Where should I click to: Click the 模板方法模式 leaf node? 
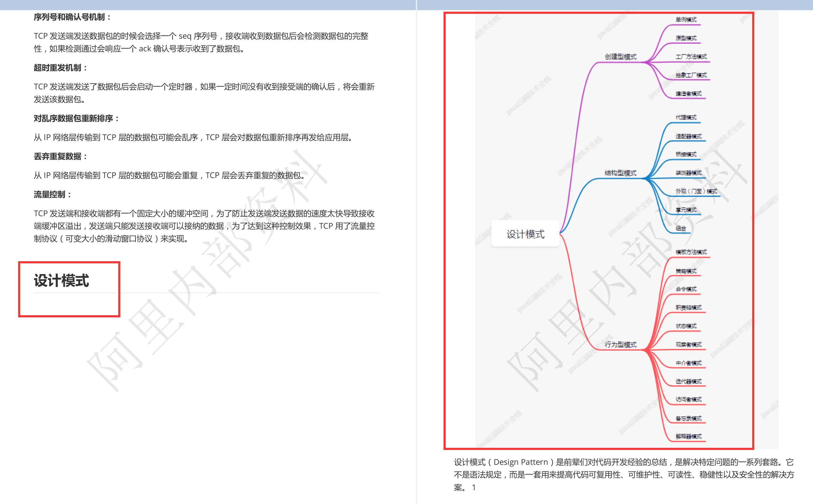tap(691, 252)
